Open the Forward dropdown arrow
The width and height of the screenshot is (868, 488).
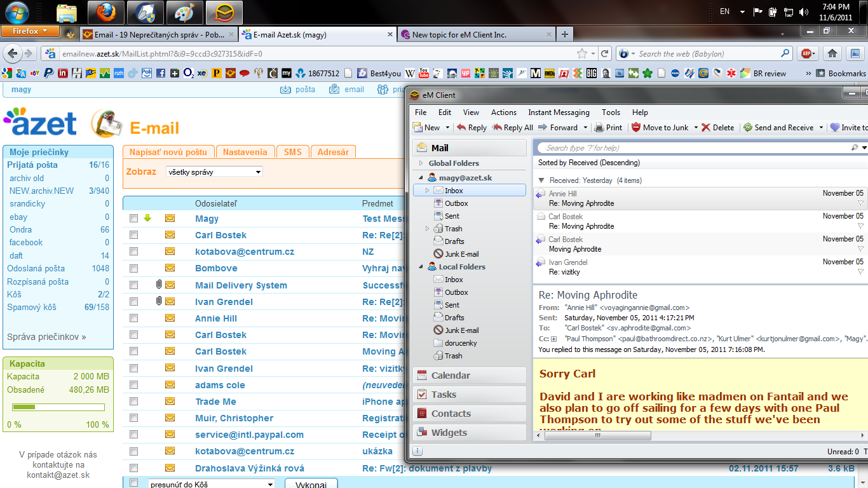click(x=585, y=128)
